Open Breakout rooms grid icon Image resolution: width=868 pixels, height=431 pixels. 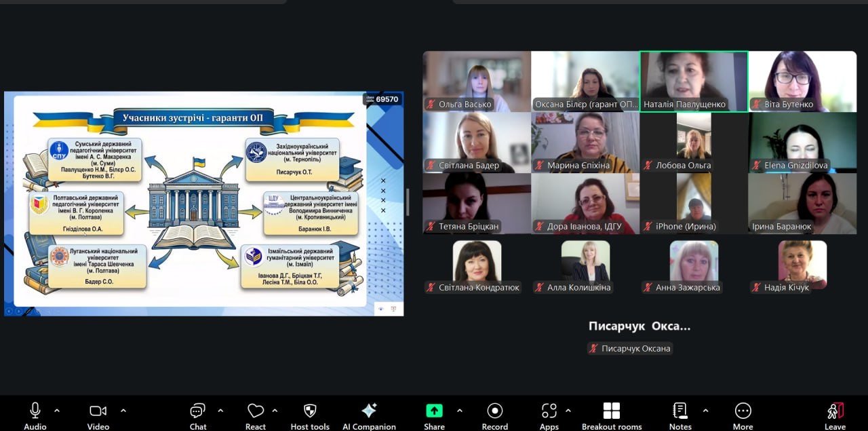coord(611,411)
